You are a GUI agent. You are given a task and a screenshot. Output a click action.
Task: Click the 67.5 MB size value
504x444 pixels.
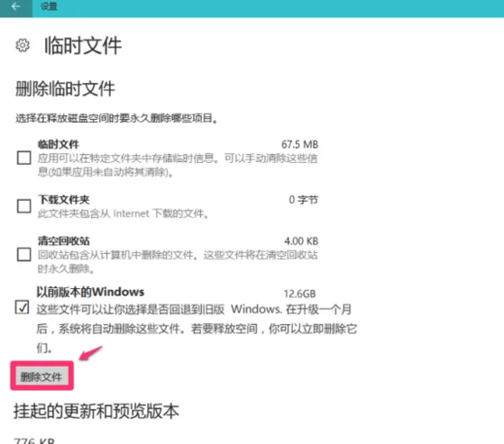[x=300, y=144]
